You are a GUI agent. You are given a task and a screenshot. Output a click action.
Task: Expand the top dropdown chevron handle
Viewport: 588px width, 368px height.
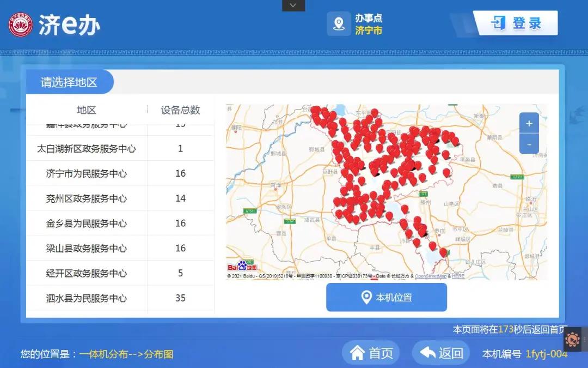[x=293, y=5]
